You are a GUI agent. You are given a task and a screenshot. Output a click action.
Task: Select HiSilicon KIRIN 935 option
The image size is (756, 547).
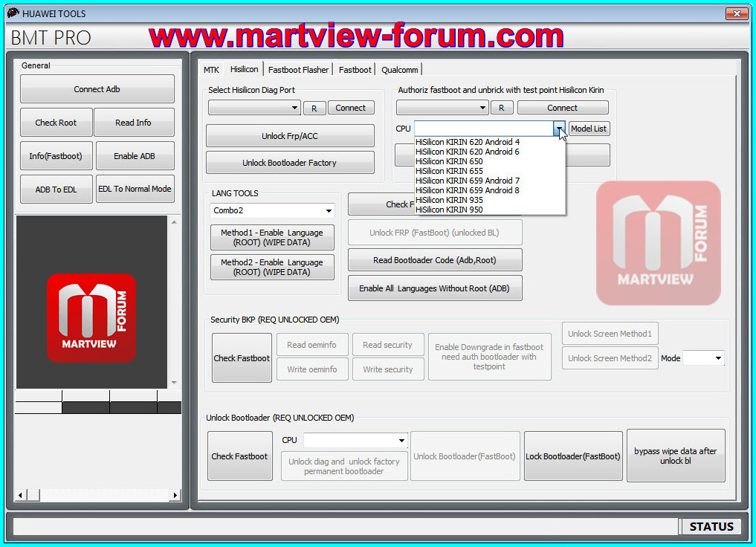pyautogui.click(x=490, y=200)
